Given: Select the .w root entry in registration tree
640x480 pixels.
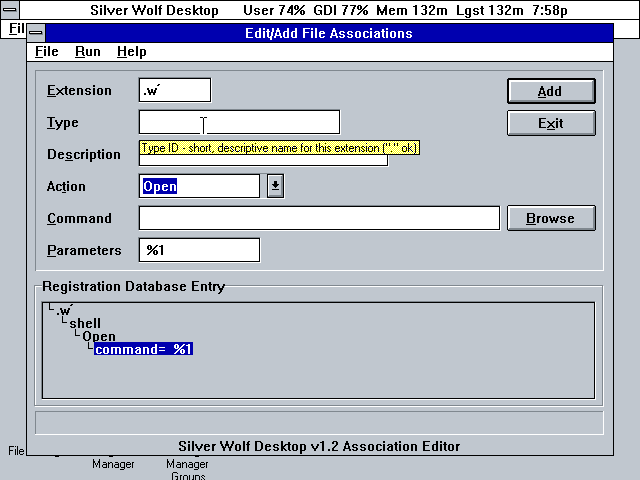Looking at the screenshot, I should click(65, 311).
